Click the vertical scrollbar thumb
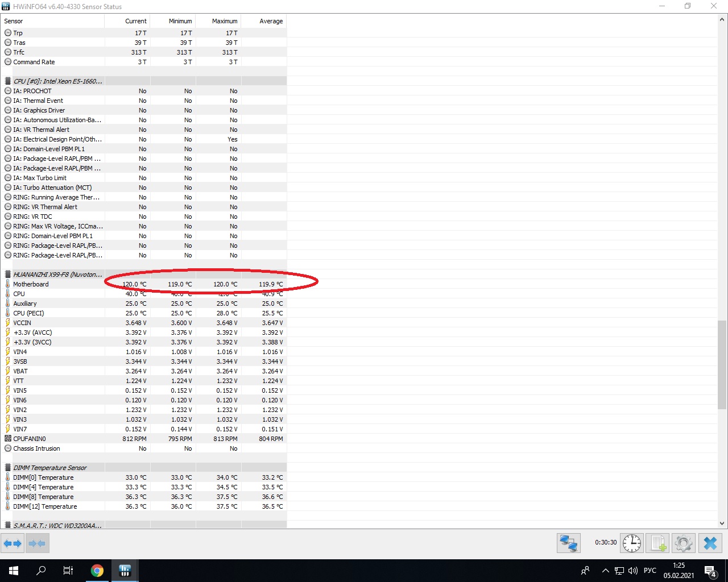The image size is (728, 582). pos(722,365)
